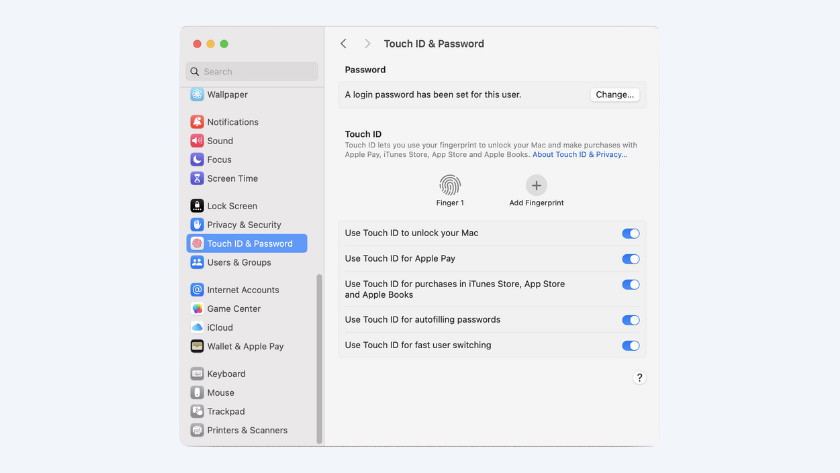840x473 pixels.
Task: Open Notifications settings label
Action: (x=232, y=122)
